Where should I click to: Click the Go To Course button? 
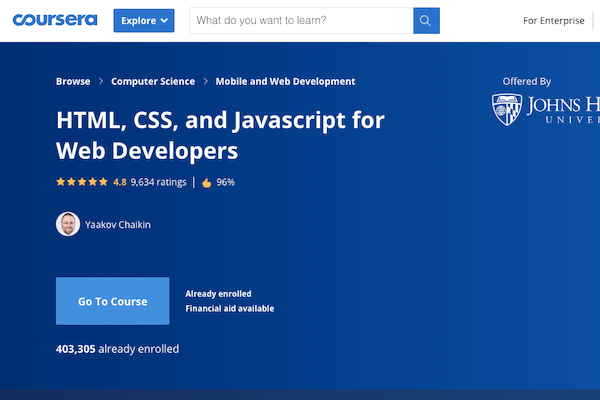[112, 301]
